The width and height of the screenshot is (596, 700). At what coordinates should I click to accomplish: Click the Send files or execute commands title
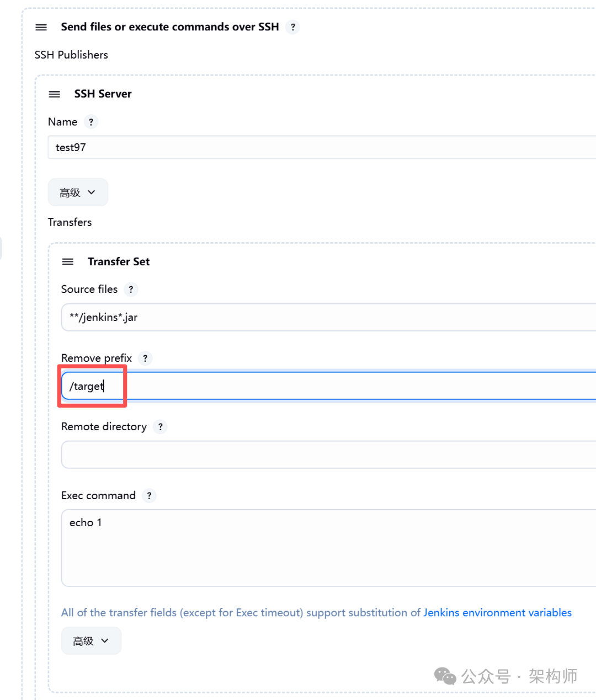(170, 27)
